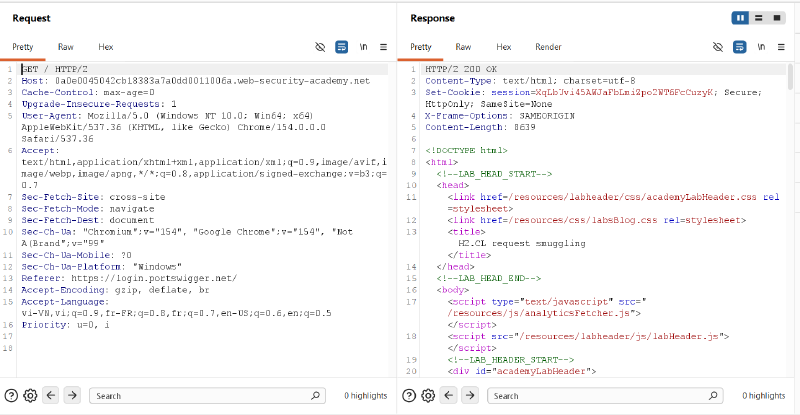The image size is (800, 415).
Task: Click the Host header line in the request
Action: pyautogui.click(x=195, y=81)
